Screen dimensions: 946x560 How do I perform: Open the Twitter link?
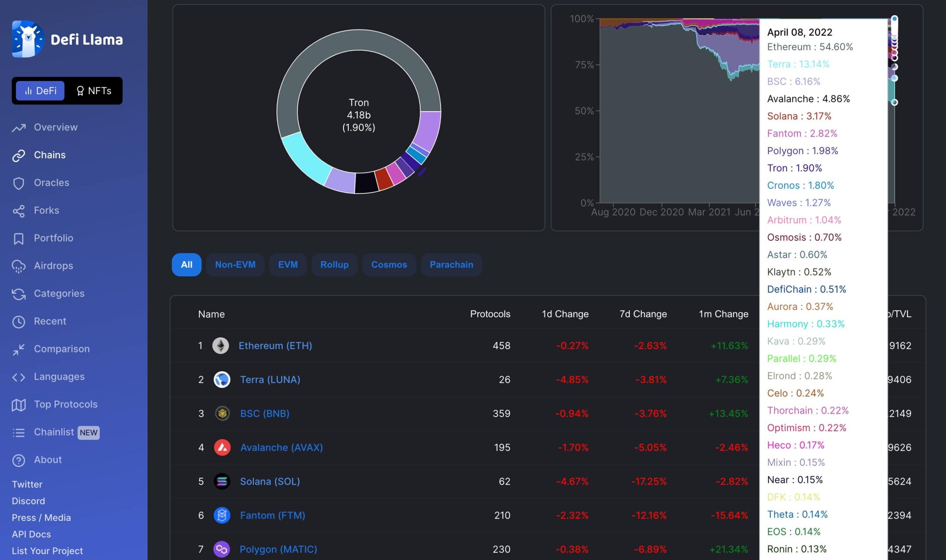point(27,484)
